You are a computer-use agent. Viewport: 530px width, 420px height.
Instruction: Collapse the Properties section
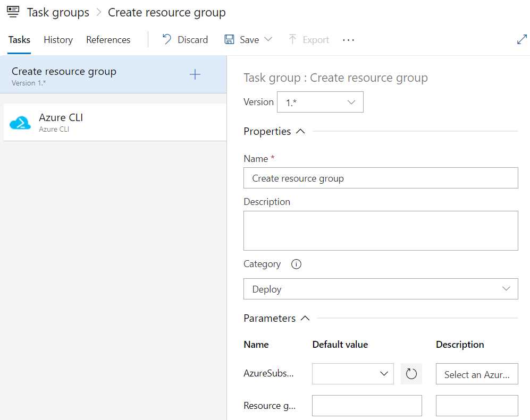point(301,131)
